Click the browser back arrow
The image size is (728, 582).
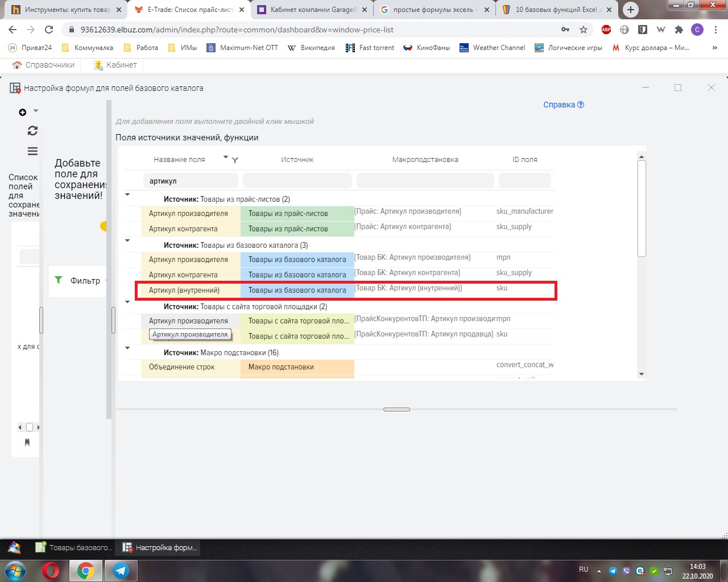tap(13, 30)
